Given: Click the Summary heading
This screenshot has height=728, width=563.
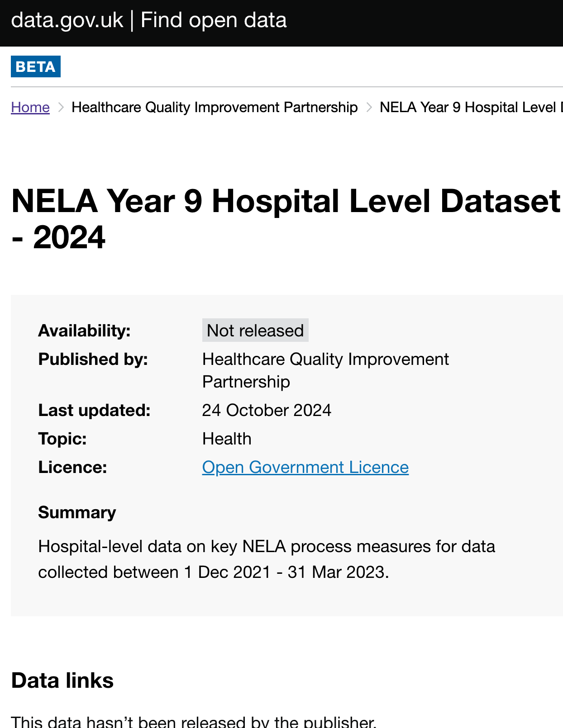Looking at the screenshot, I should click(x=77, y=512).
